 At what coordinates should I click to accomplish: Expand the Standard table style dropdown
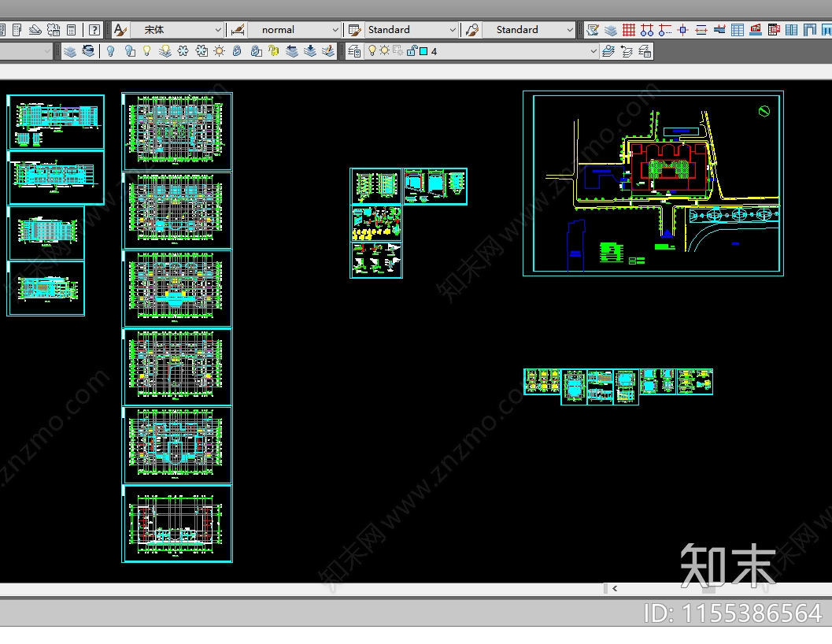coord(452,30)
